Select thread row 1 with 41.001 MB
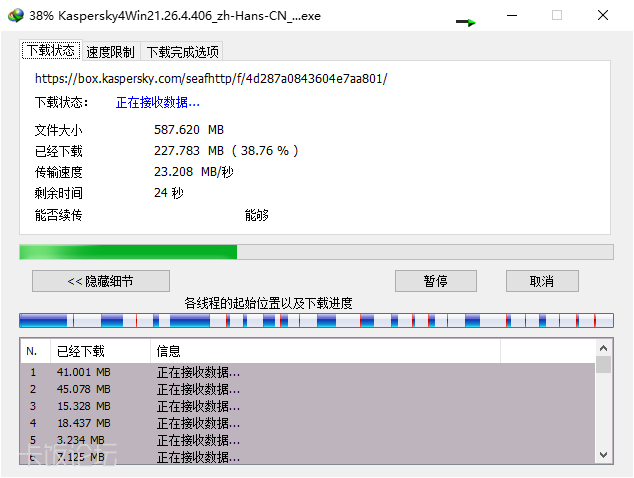The image size is (634, 478). [308, 372]
